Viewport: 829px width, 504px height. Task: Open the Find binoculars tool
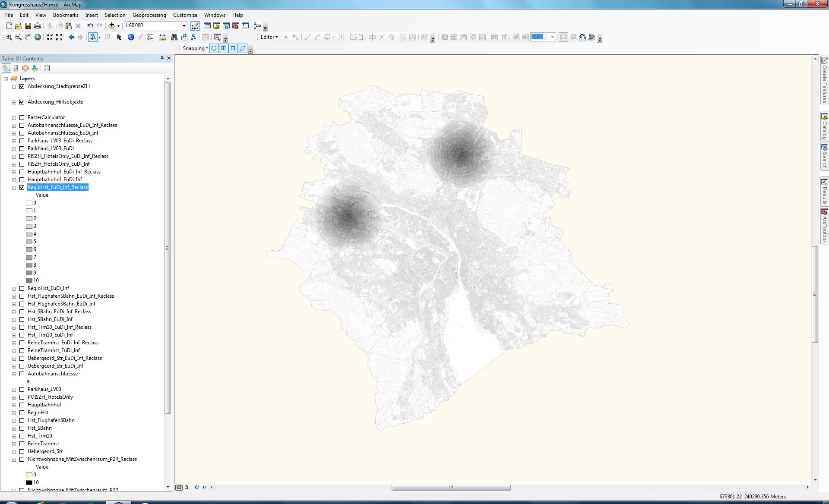click(174, 37)
